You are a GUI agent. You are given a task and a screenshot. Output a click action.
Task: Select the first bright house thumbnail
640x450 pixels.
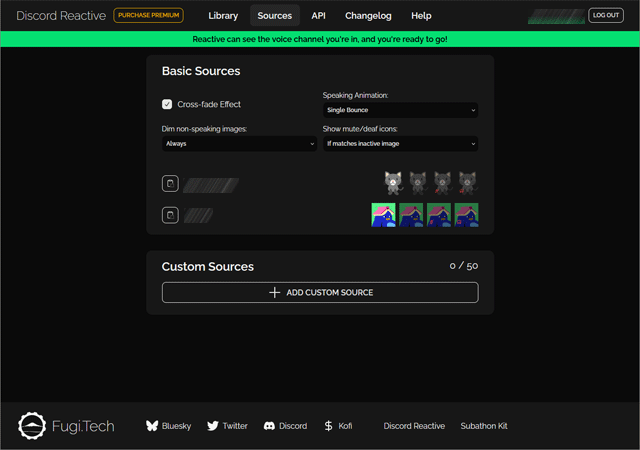(x=383, y=215)
